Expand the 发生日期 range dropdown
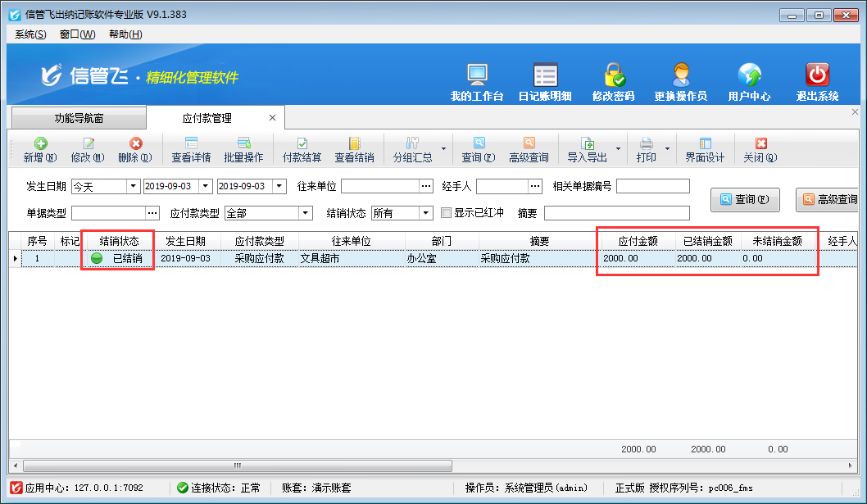This screenshot has width=867, height=504. click(133, 187)
